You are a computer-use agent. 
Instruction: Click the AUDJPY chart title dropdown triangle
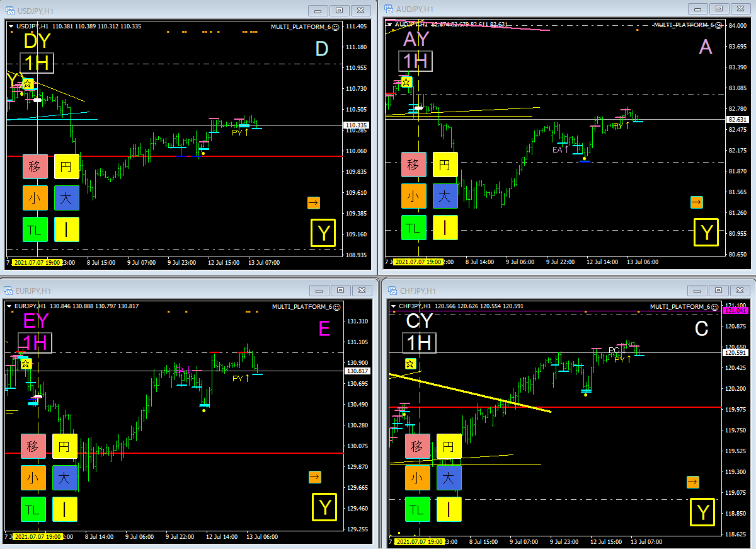click(x=390, y=25)
